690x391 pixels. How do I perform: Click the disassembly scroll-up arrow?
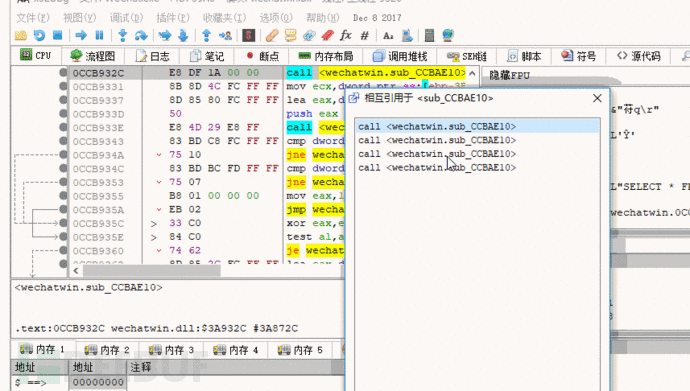tap(472, 73)
